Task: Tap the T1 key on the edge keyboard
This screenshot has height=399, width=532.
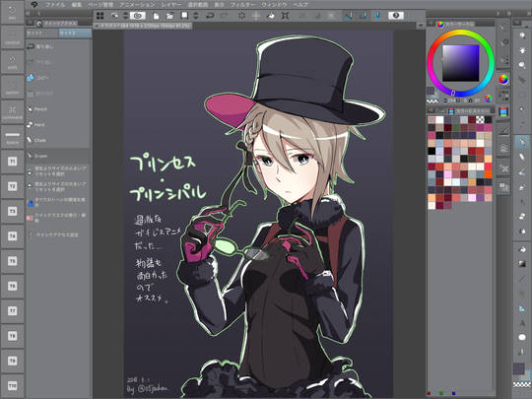Action: point(12,162)
